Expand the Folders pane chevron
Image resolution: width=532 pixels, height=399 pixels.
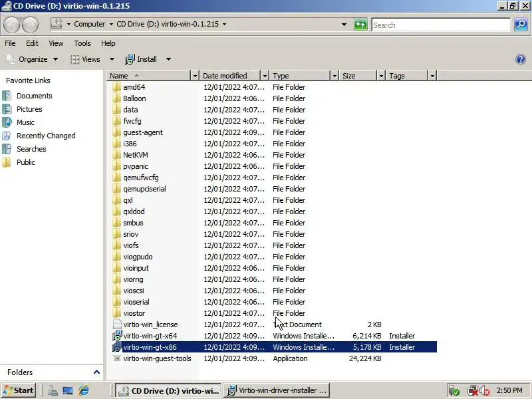click(x=96, y=372)
